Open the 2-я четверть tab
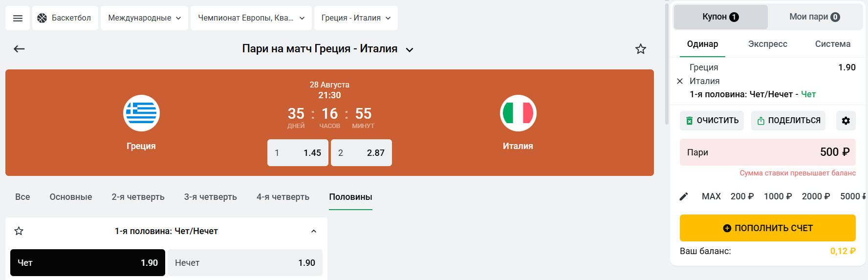 (x=138, y=197)
